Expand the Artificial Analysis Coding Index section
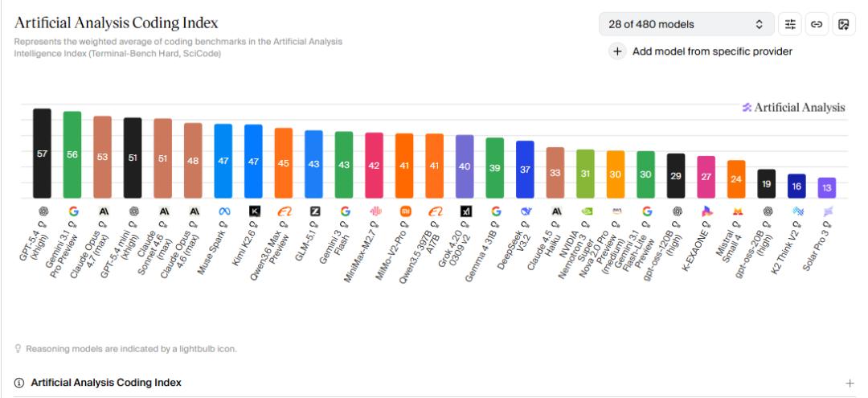This screenshot has height=398, width=868. coord(106,383)
